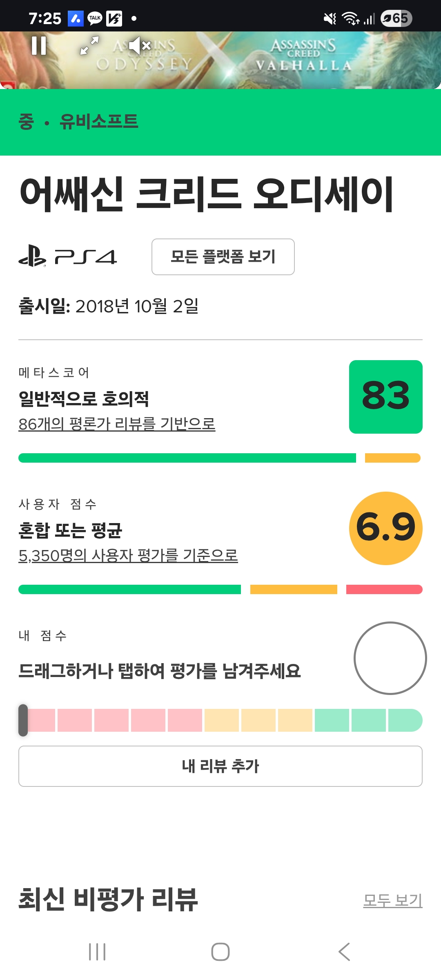Tap the gray rating slider handle

coord(23,720)
